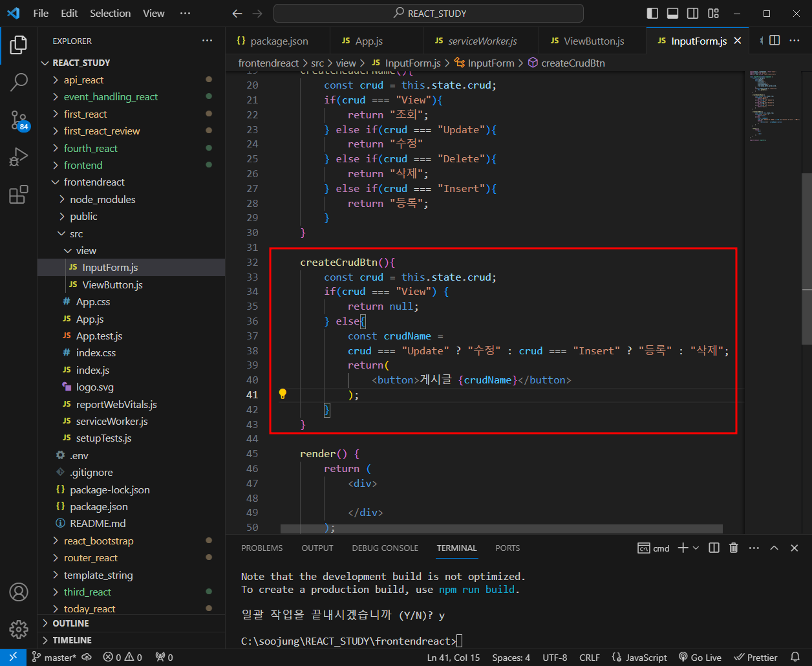
Task: Click Ln 41, Col 15 position indicator
Action: point(453,657)
